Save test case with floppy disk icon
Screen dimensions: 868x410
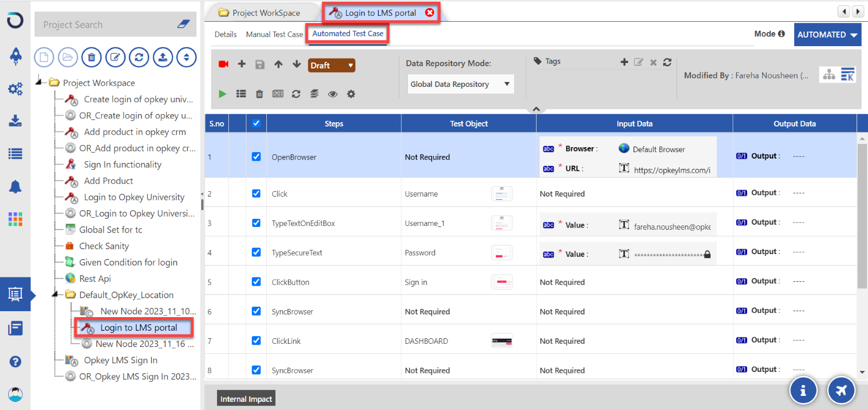(x=260, y=65)
